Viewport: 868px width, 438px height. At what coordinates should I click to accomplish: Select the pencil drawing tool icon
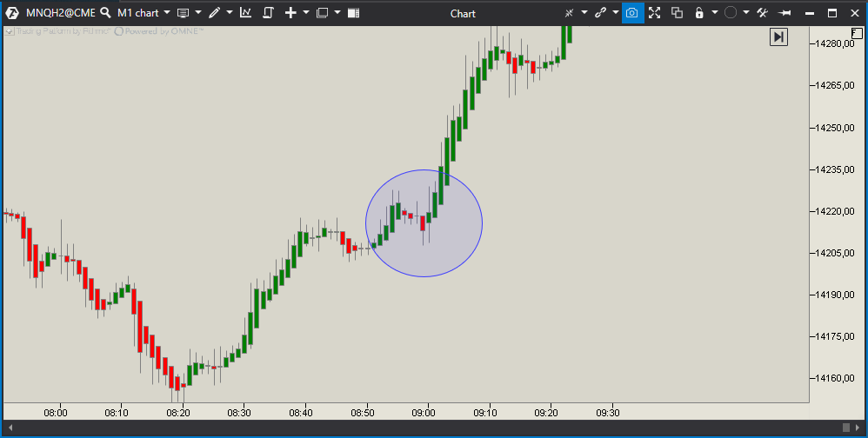[x=214, y=13]
